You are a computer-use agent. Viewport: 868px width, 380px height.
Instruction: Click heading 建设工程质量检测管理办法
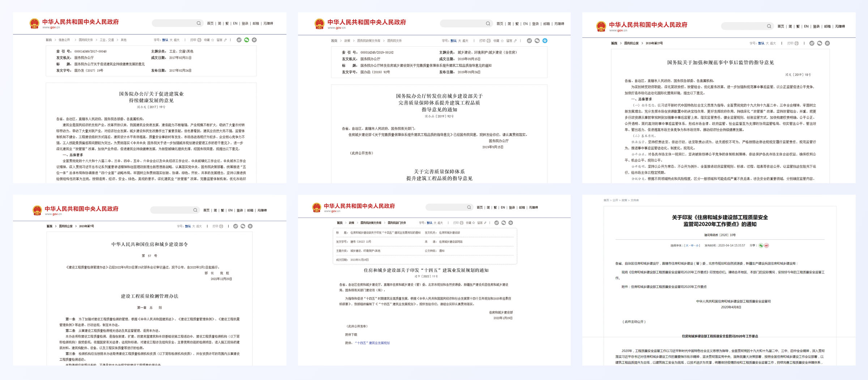[x=149, y=296]
